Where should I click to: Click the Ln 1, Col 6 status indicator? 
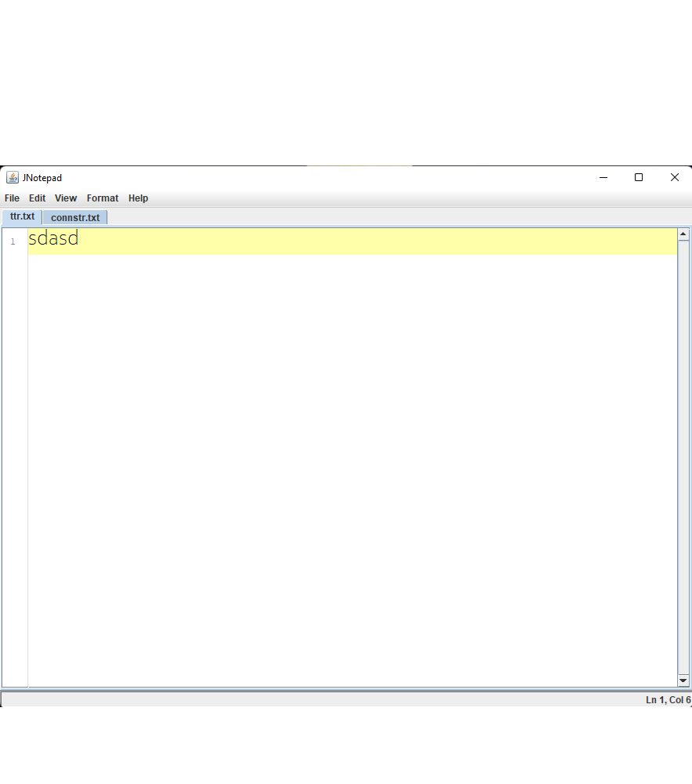(x=667, y=699)
